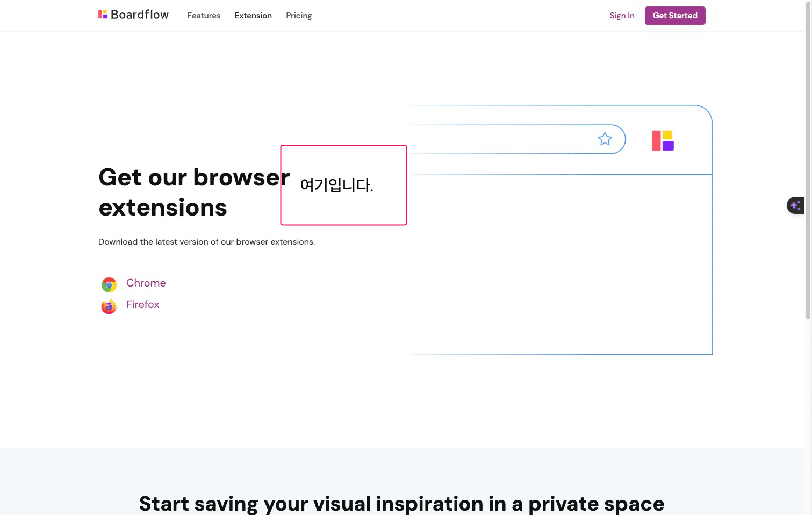
Task: Open the purple sparkle assistant widget on the edge
Action: 796,205
